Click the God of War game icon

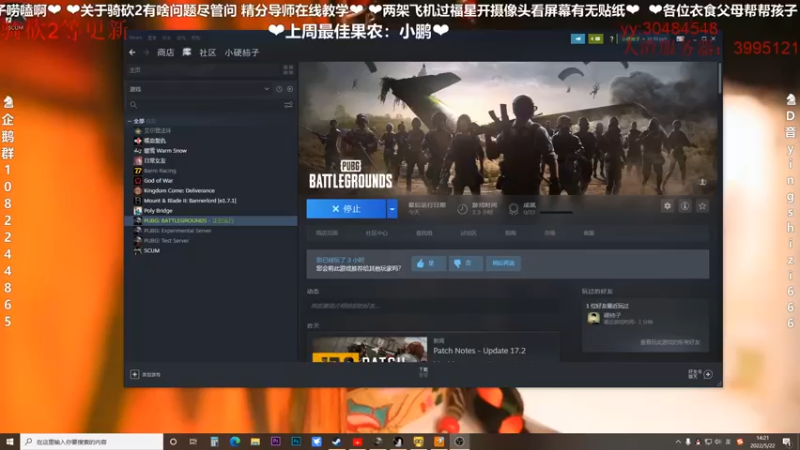pyautogui.click(x=138, y=181)
